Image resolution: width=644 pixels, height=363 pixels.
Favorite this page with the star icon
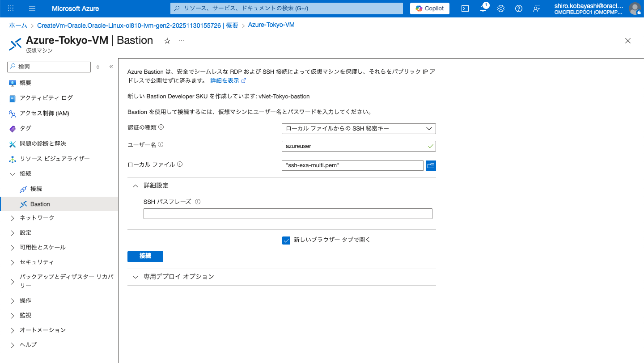[x=167, y=41]
